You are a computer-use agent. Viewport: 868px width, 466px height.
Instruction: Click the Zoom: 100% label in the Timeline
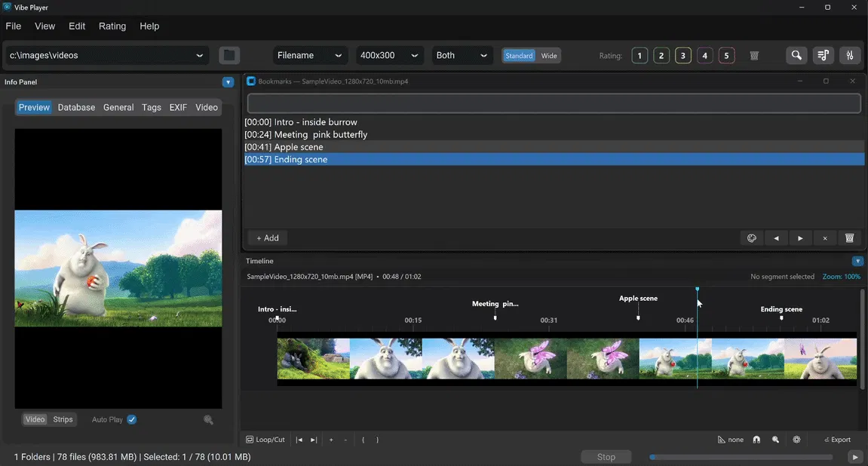[842, 276]
